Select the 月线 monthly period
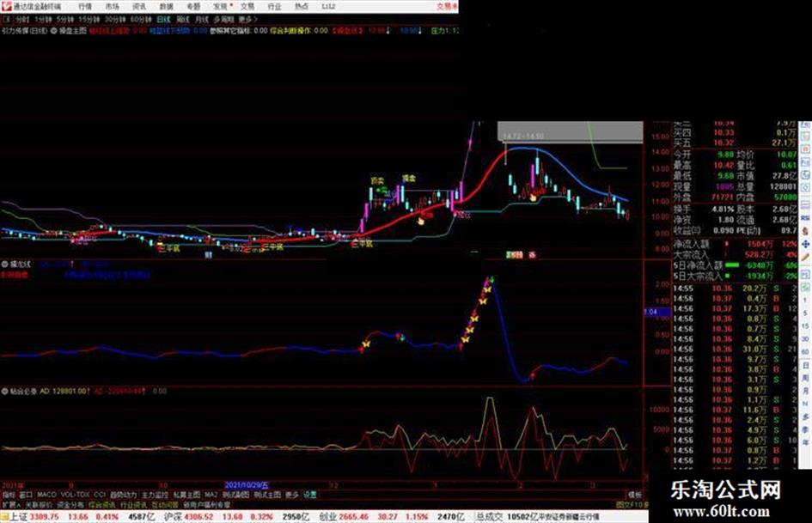The height and width of the screenshot is (523, 812). point(201,19)
